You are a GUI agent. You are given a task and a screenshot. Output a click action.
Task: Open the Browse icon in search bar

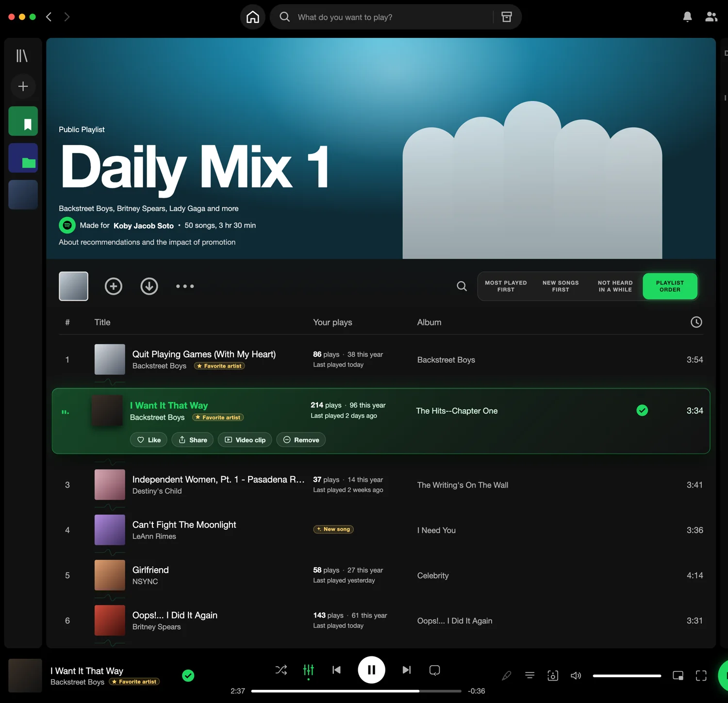(507, 17)
